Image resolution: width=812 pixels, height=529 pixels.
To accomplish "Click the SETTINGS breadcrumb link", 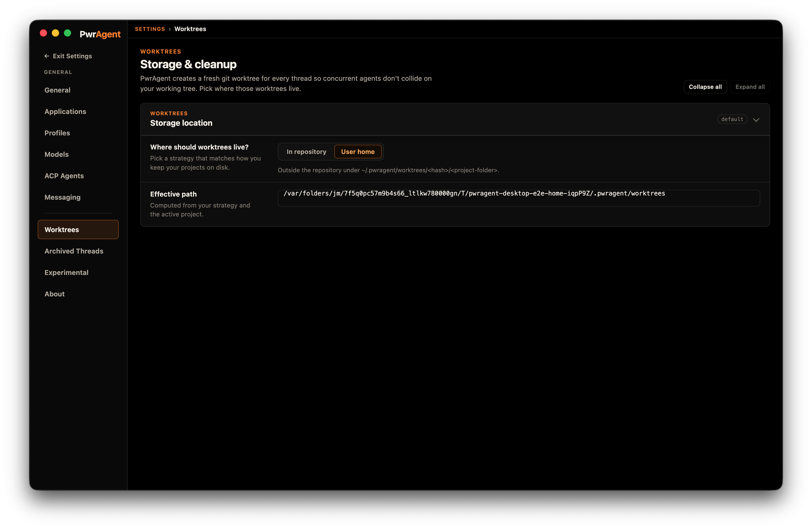I will [x=150, y=29].
